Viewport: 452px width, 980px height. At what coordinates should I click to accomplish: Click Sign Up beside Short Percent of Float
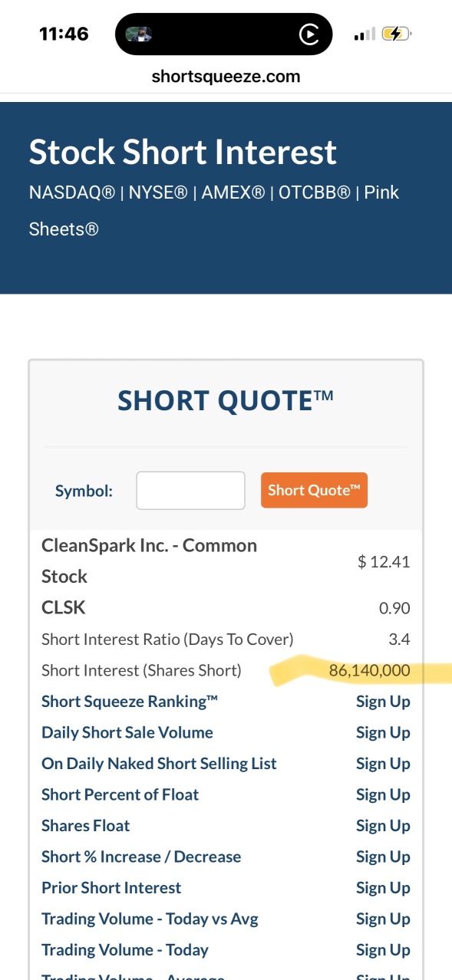point(383,794)
